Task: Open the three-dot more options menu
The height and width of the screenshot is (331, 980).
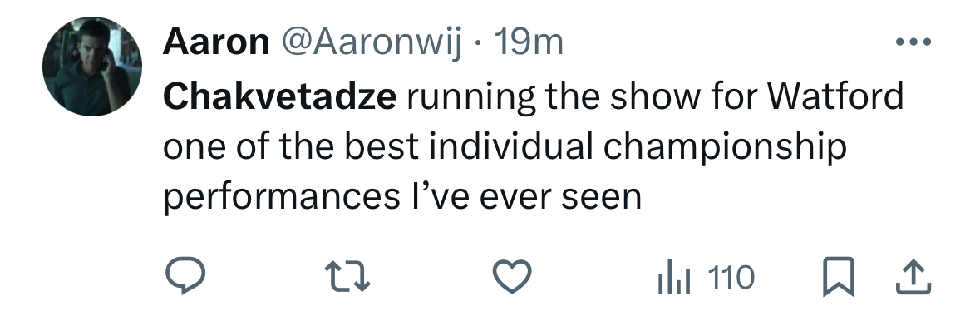Action: pos(914,42)
